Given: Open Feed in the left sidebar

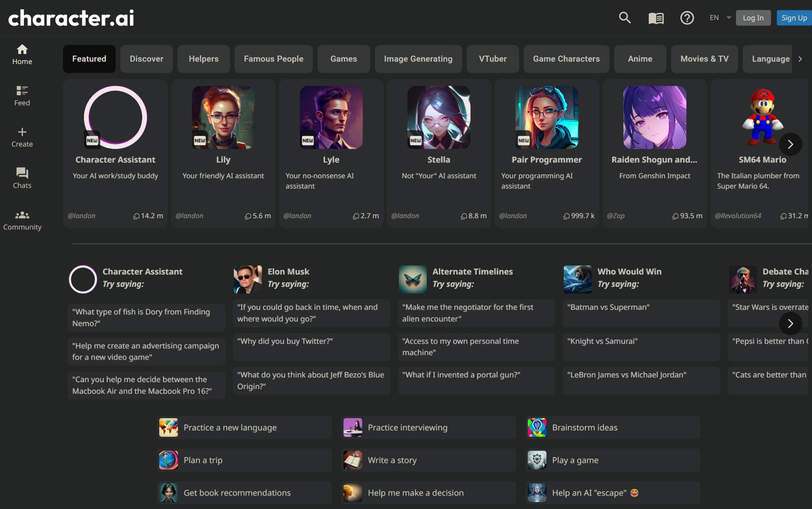Looking at the screenshot, I should pos(22,95).
